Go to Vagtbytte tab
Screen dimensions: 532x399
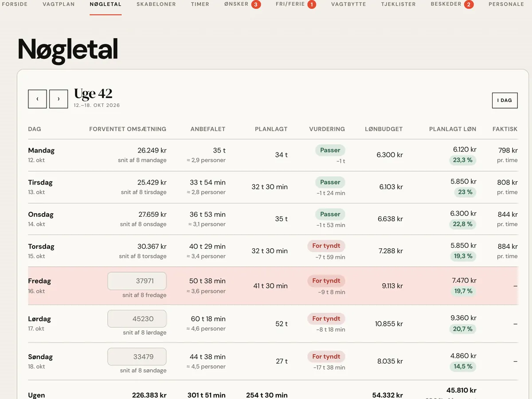point(348,4)
